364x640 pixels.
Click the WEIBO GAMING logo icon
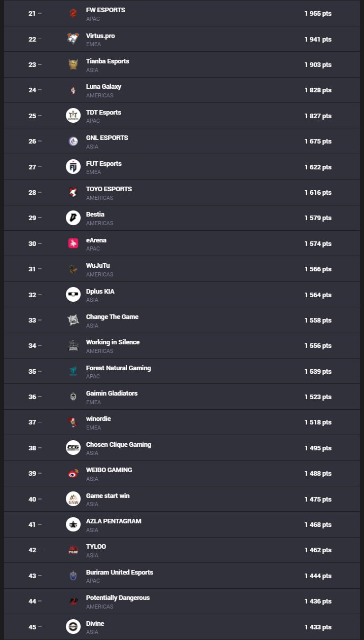coord(73,474)
